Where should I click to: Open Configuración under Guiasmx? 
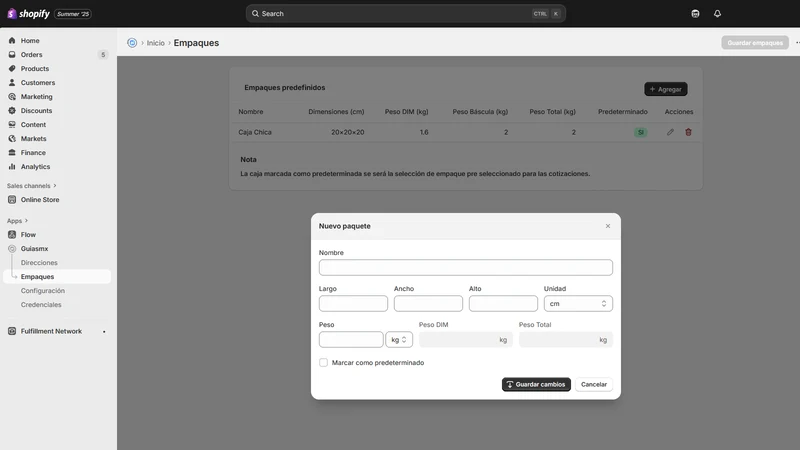(43, 291)
